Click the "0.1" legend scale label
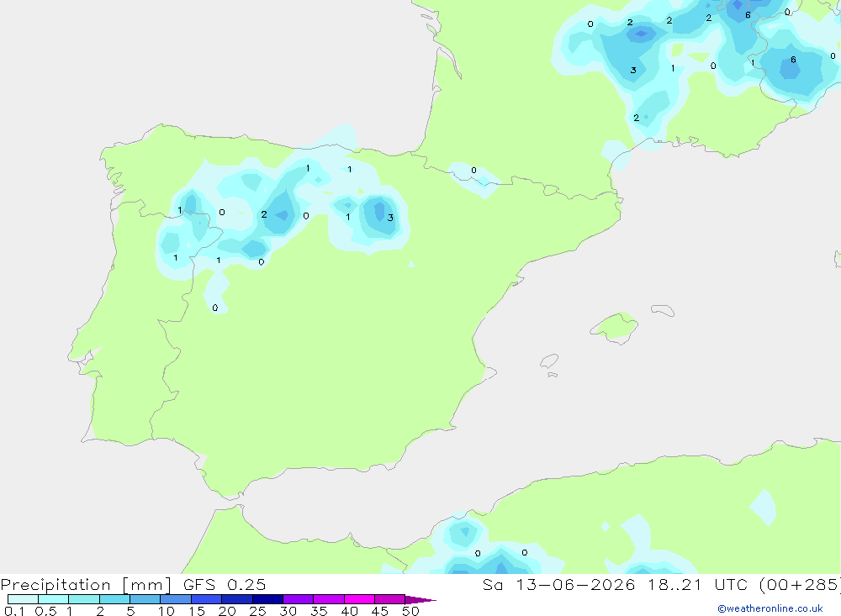The width and height of the screenshot is (841, 616). click(14, 611)
